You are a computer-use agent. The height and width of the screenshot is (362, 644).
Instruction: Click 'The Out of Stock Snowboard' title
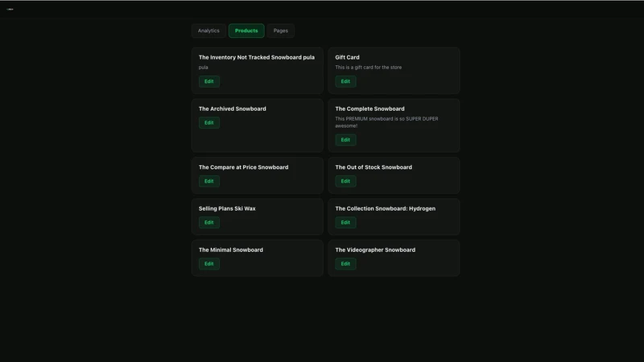click(x=374, y=167)
